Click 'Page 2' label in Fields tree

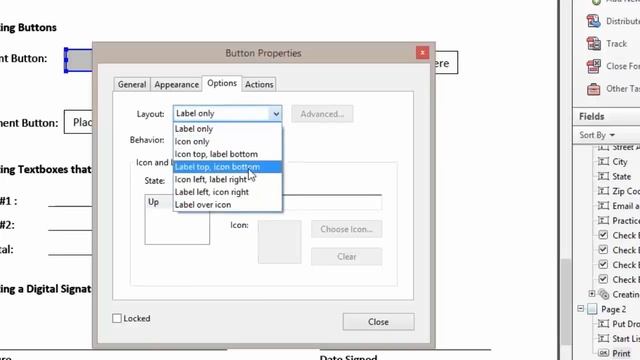pyautogui.click(x=613, y=309)
